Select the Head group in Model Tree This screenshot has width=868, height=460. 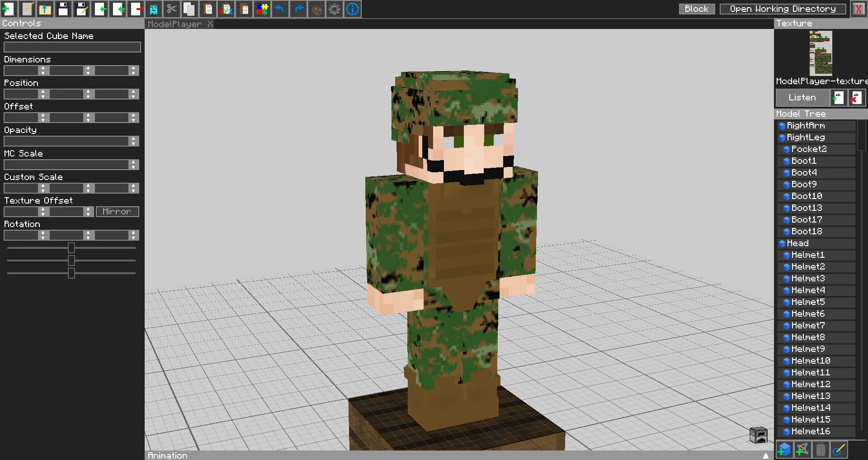pos(816,243)
